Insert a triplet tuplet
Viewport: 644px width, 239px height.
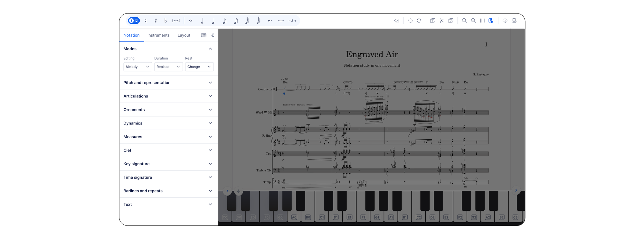292,21
